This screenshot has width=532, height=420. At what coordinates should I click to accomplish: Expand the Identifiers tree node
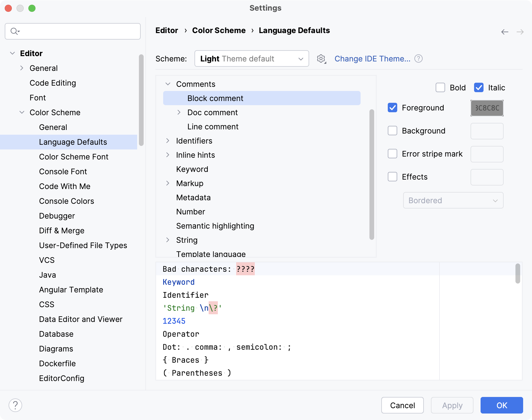click(x=168, y=141)
